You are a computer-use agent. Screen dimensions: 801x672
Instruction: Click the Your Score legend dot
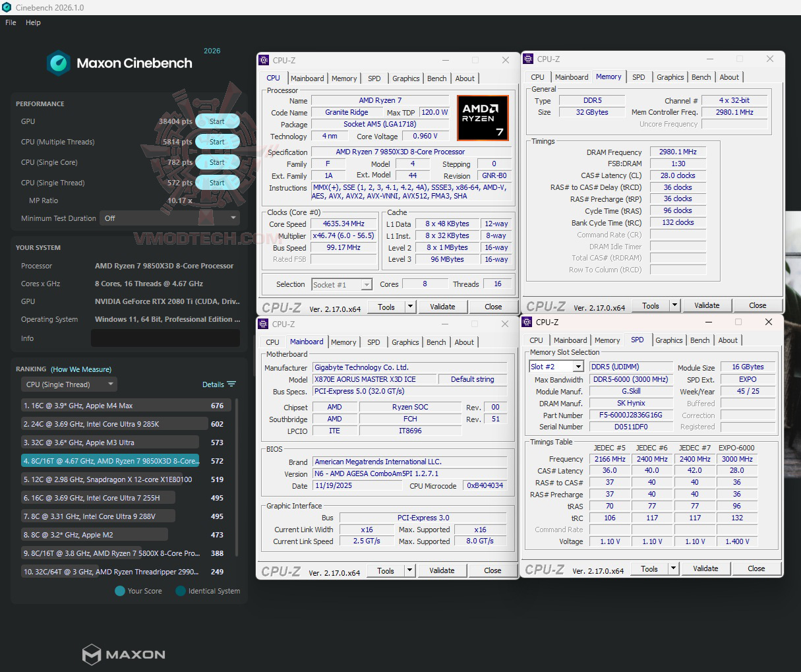coord(120,591)
